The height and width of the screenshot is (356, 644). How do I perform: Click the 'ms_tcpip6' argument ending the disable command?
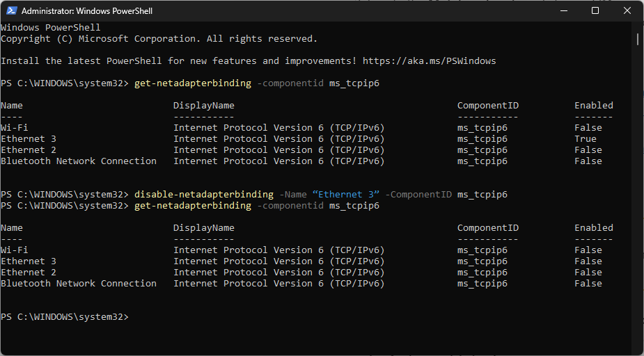click(482, 195)
